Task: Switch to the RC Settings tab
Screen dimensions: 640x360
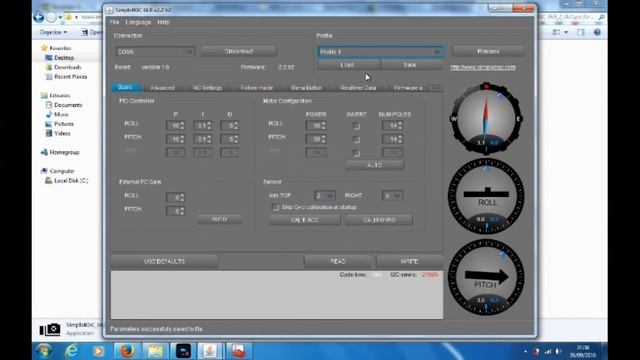Action: pos(207,88)
